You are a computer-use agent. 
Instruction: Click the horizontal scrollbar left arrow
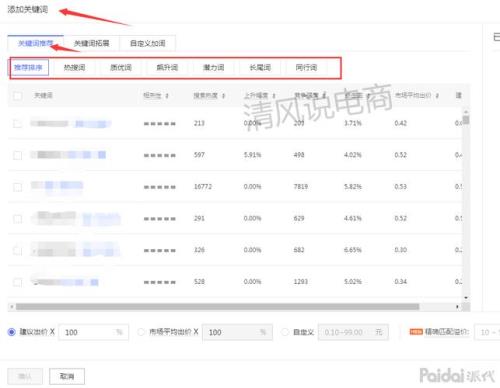[x=12, y=307]
